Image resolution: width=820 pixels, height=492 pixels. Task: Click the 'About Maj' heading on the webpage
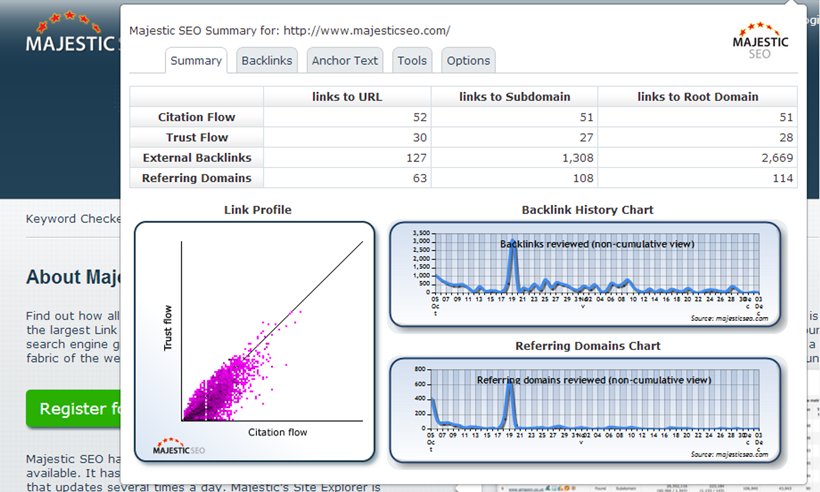click(x=73, y=277)
